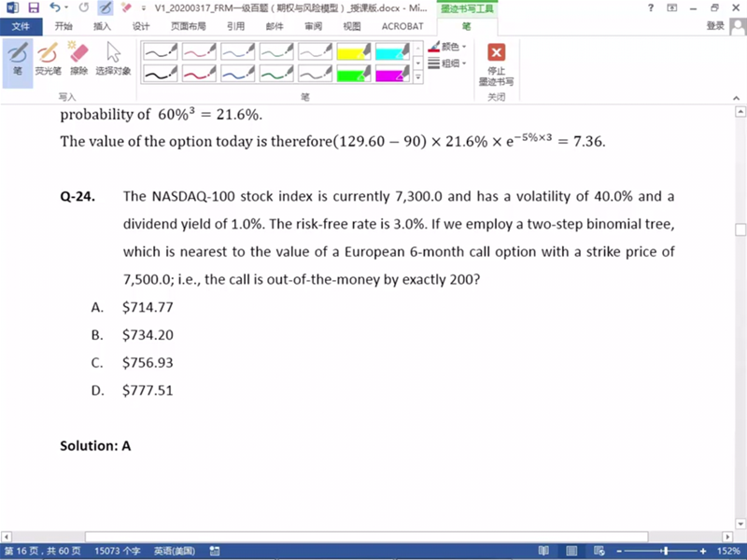Choose the thin green pen style
This screenshot has width=747, height=560.
(276, 51)
